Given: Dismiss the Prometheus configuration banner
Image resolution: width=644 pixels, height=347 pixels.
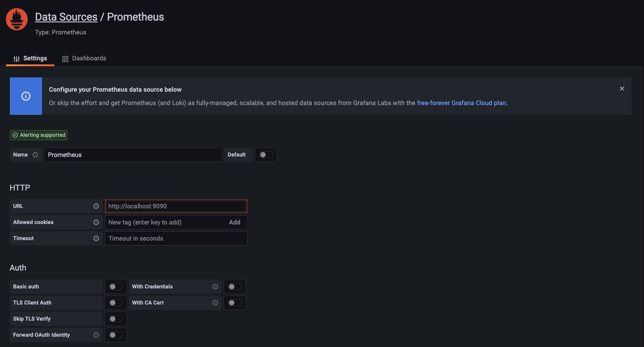Looking at the screenshot, I should (x=622, y=89).
